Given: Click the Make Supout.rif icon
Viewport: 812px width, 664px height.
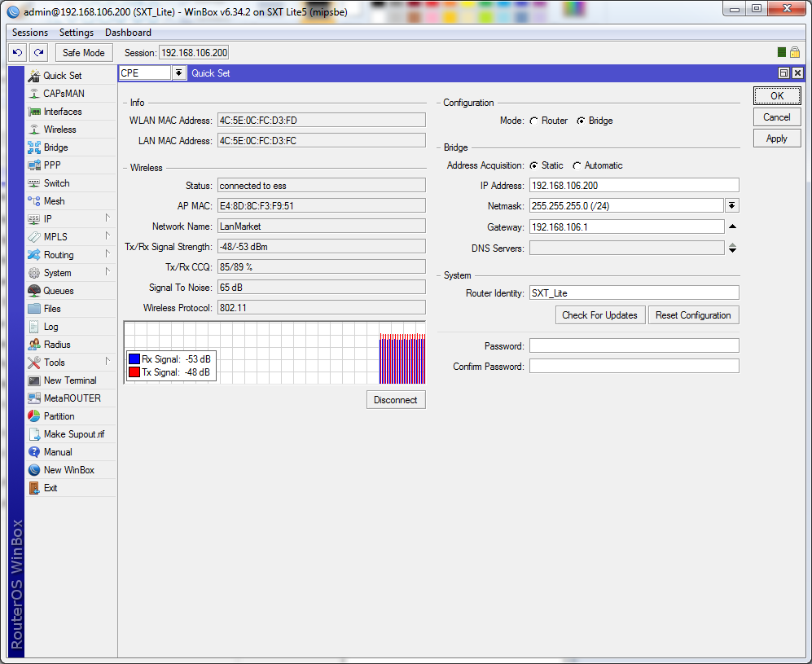Looking at the screenshot, I should (x=34, y=434).
